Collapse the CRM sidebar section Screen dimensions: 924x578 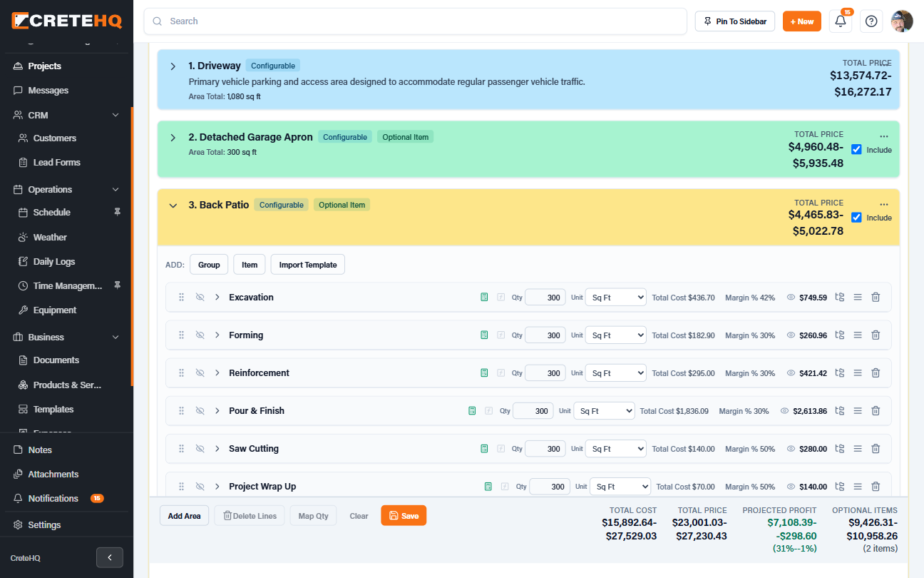(115, 115)
